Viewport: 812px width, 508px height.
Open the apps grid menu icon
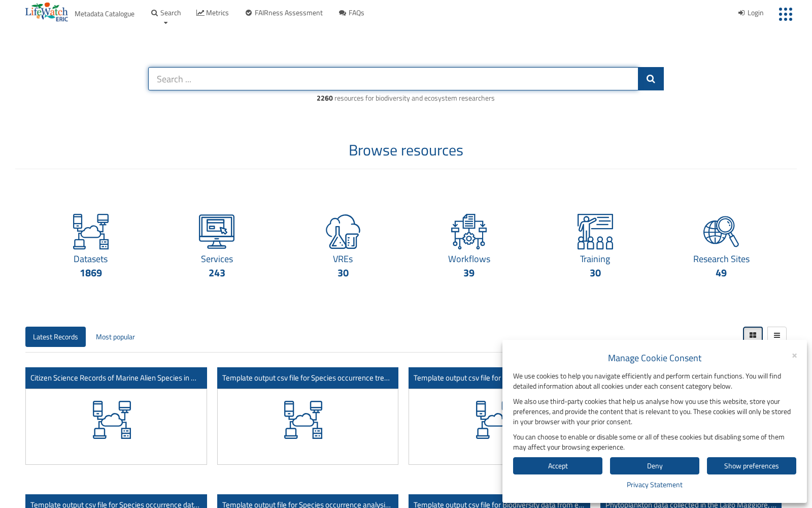coord(786,14)
